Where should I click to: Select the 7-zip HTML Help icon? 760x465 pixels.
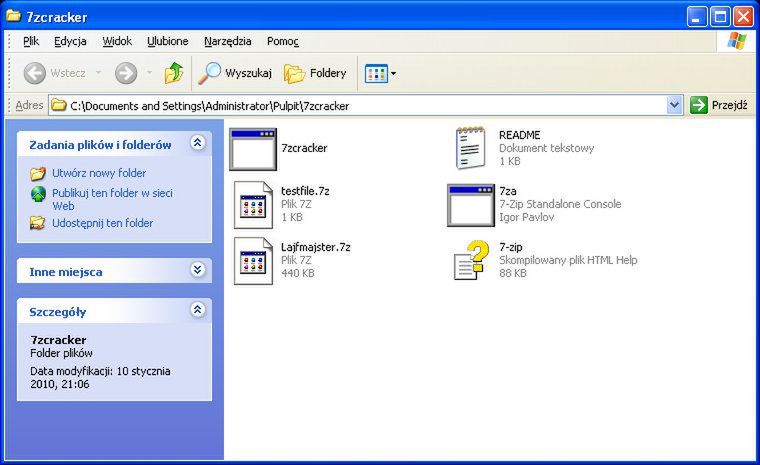tap(471, 260)
